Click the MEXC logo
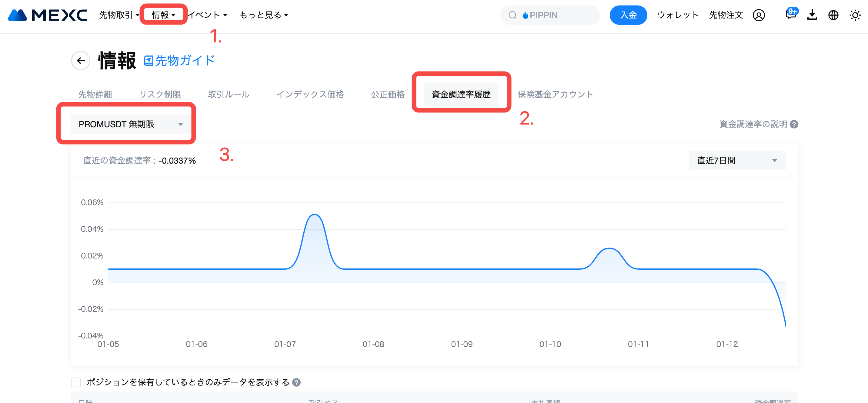The image size is (868, 403). [x=47, y=15]
